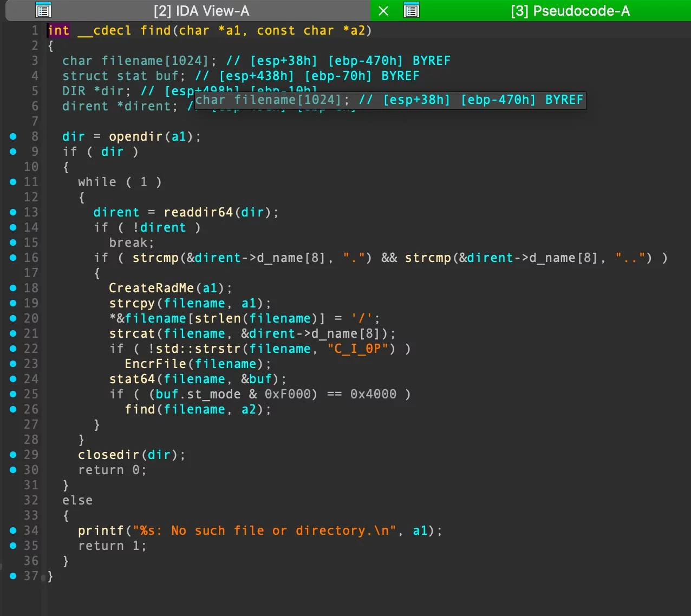The image size is (691, 616).
Task: Click the EncrFile function name
Action: tap(155, 364)
